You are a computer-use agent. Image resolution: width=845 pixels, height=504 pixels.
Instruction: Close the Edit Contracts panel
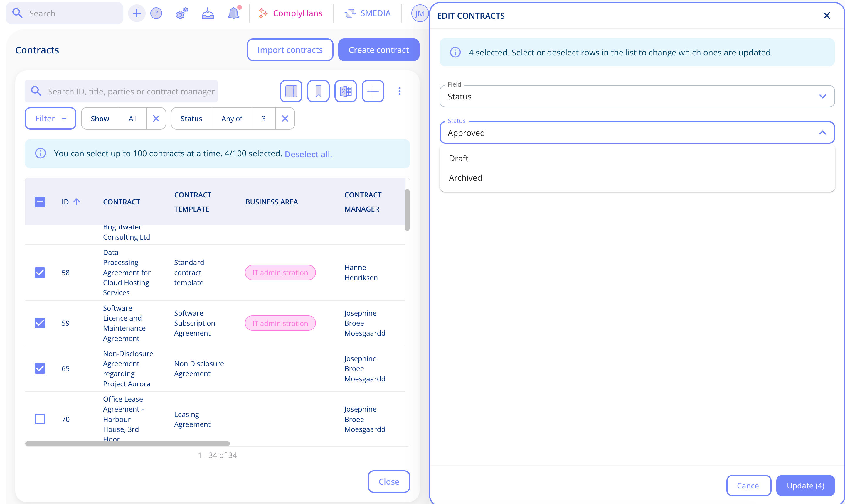point(827,16)
